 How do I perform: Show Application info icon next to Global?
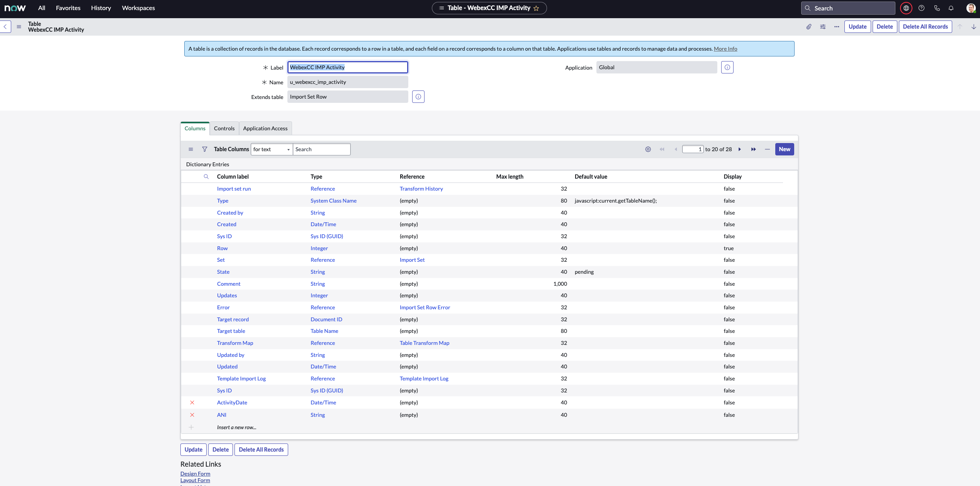[x=727, y=67]
